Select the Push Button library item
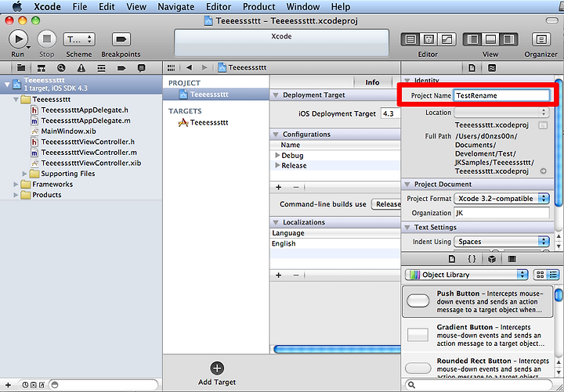This screenshot has height=392, width=564. coord(477,302)
